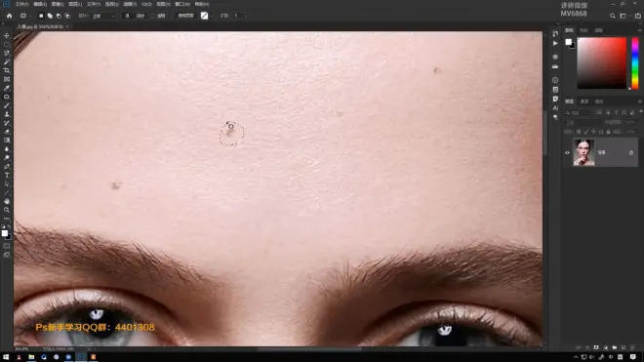Screen dimensions: 644x362
Task: Open the workspace switcher icon dropdown
Action: tap(623, 16)
